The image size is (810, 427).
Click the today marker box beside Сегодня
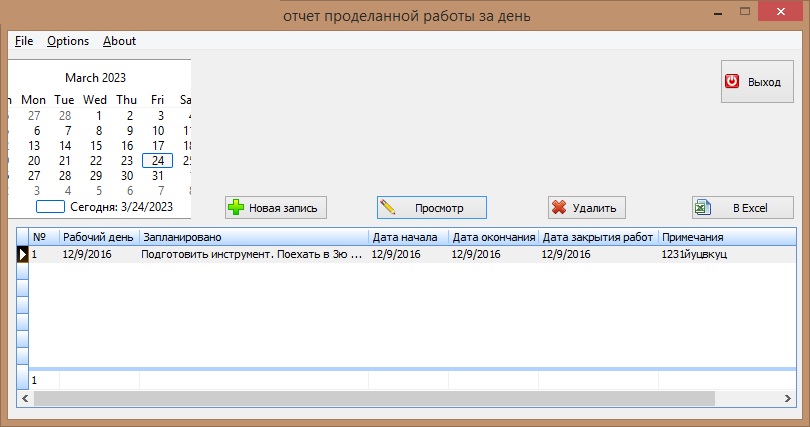[50, 207]
